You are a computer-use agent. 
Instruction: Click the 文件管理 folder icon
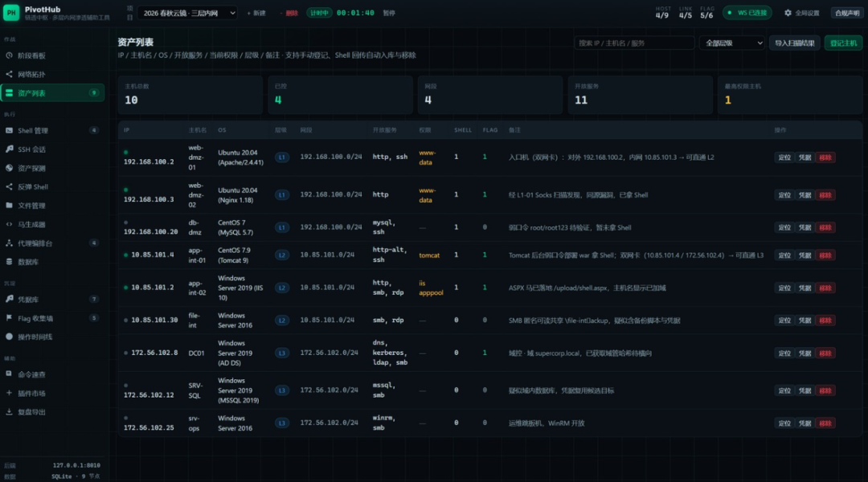(9, 206)
